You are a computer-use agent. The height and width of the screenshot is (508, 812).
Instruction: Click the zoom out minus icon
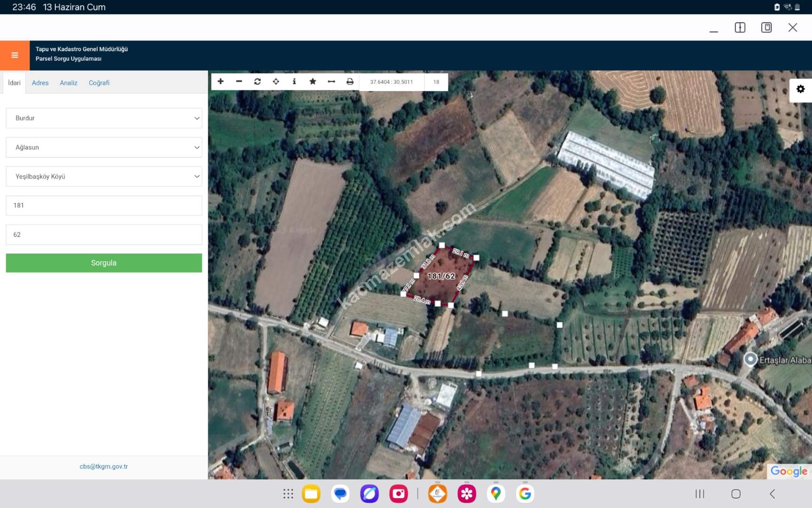tap(239, 81)
